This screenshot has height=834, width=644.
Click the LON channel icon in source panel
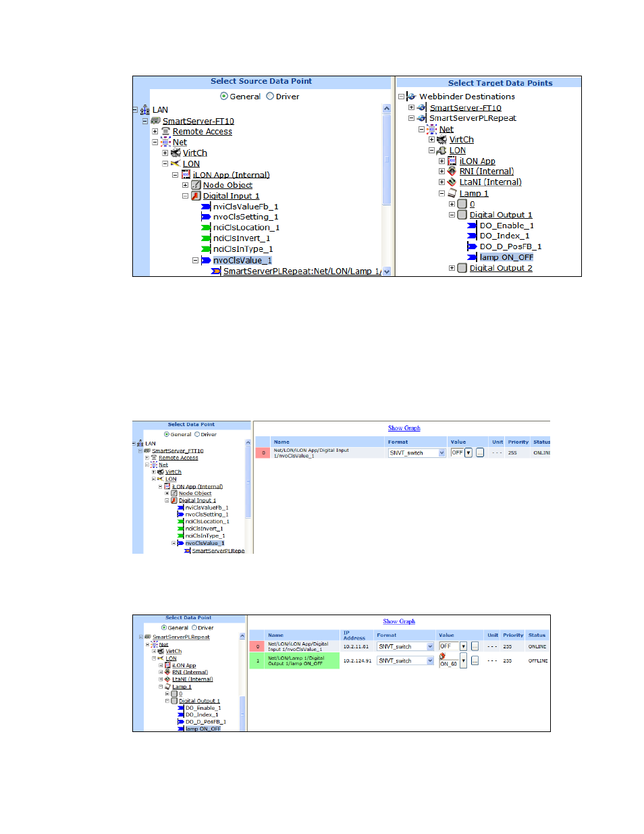176,163
